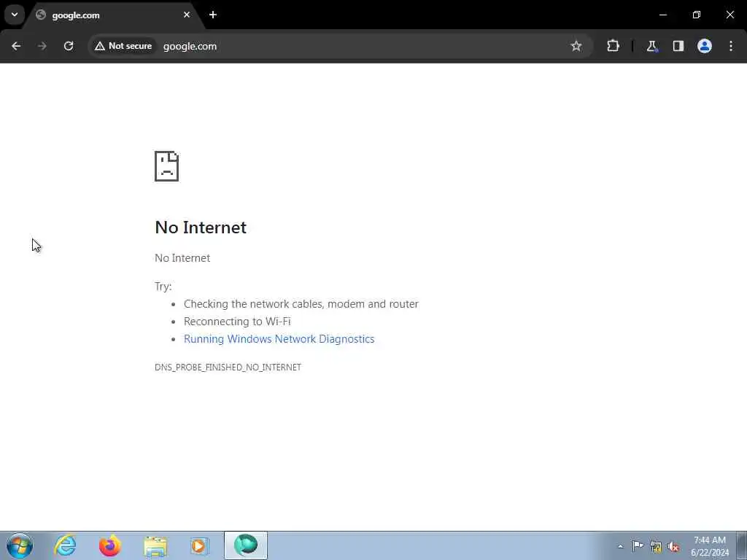Open the Windows Start menu orb
This screenshot has height=560, width=747.
click(x=20, y=545)
